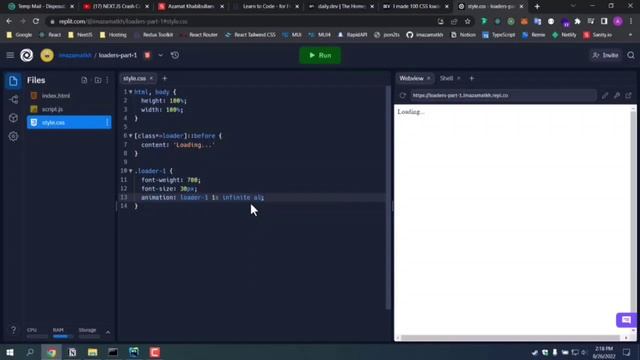This screenshot has width=640, height=360.
Task: Click the editor vertical scrollbar
Action: (x=388, y=198)
